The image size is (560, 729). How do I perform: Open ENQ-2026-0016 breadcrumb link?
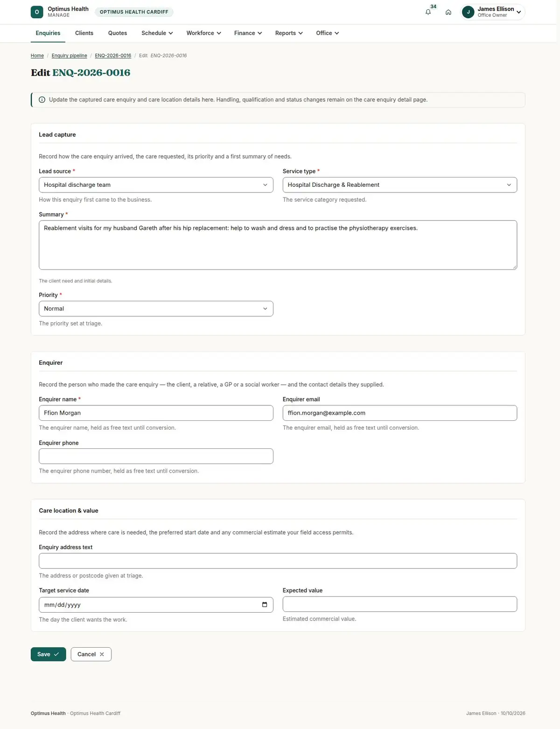click(113, 56)
